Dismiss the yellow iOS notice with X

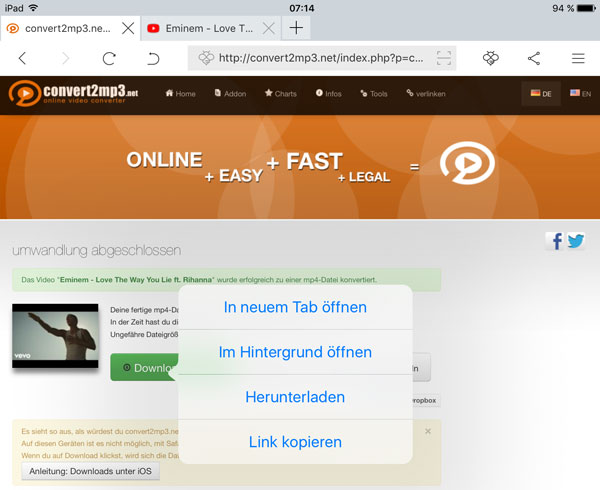pos(428,431)
